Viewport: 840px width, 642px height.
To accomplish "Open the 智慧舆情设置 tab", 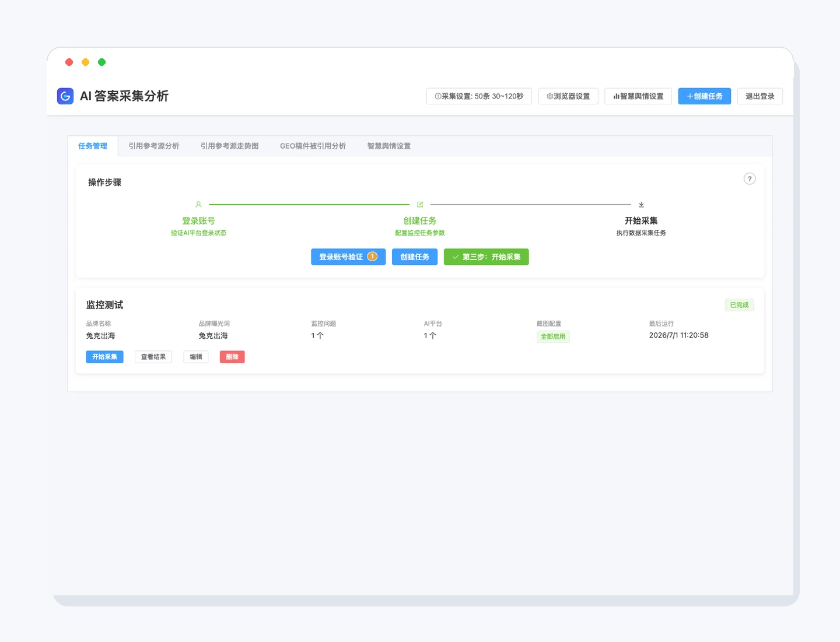I will tap(389, 146).
